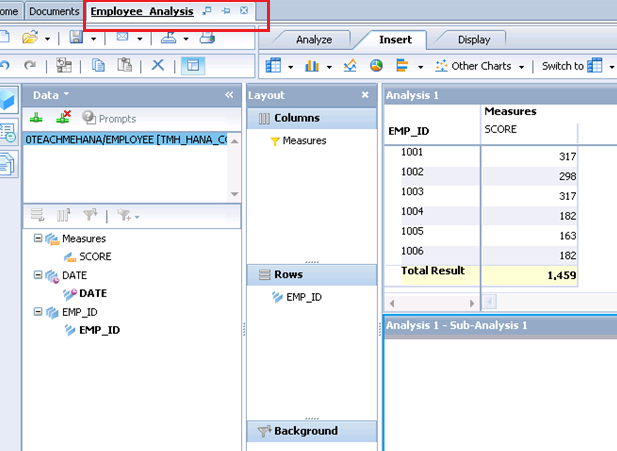The height and width of the screenshot is (451, 617).
Task: Click the blue X Delete icon
Action: [157, 66]
